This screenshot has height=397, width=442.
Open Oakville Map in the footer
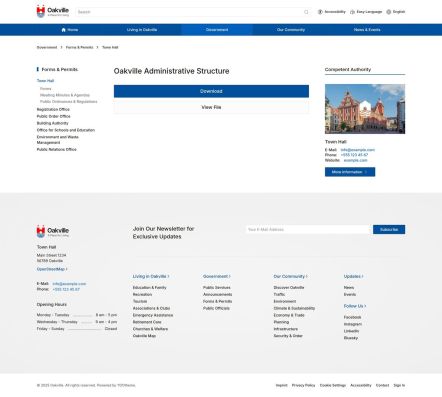pos(144,336)
